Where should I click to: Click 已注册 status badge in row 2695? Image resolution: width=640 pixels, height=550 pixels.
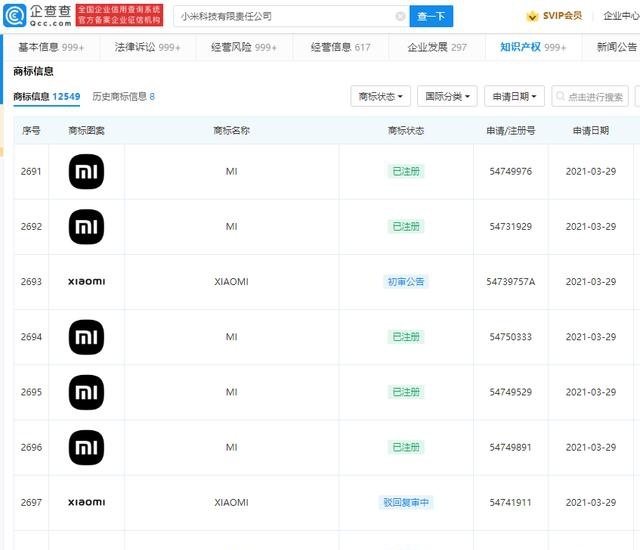pyautogui.click(x=406, y=392)
